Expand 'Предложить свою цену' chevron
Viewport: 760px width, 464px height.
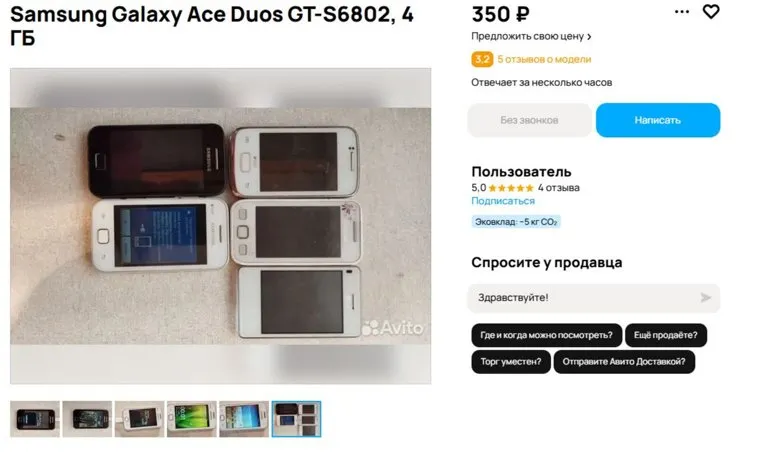[x=589, y=36]
